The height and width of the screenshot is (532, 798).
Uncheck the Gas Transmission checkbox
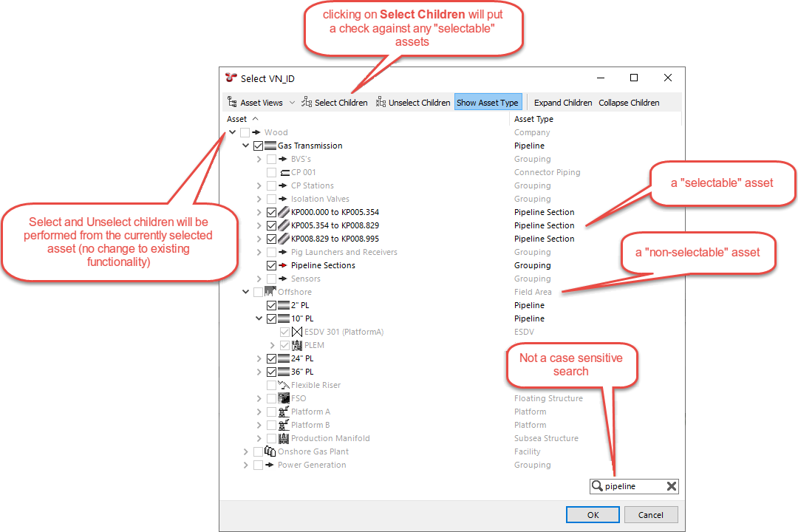(x=258, y=146)
